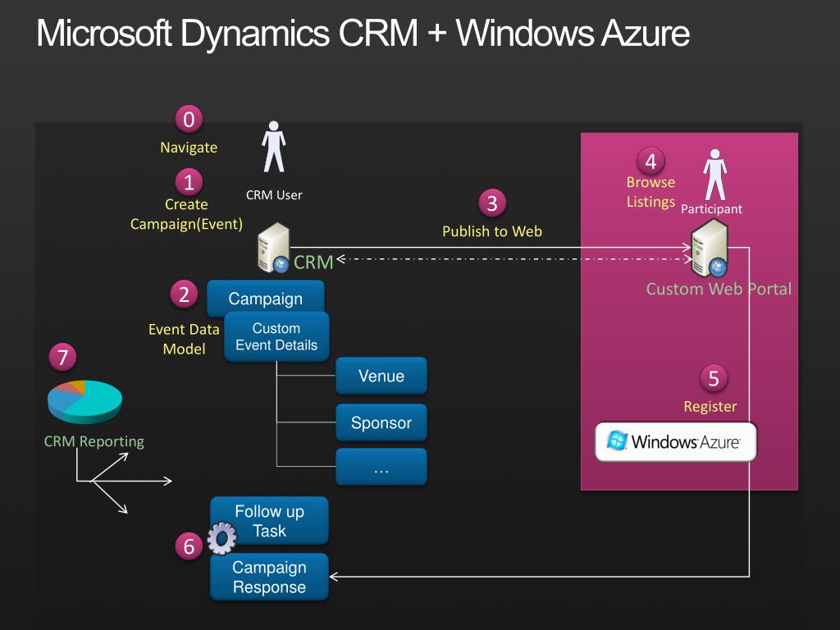Click the "CRM User" caption
Image resolution: width=840 pixels, height=630 pixels.
(x=274, y=195)
